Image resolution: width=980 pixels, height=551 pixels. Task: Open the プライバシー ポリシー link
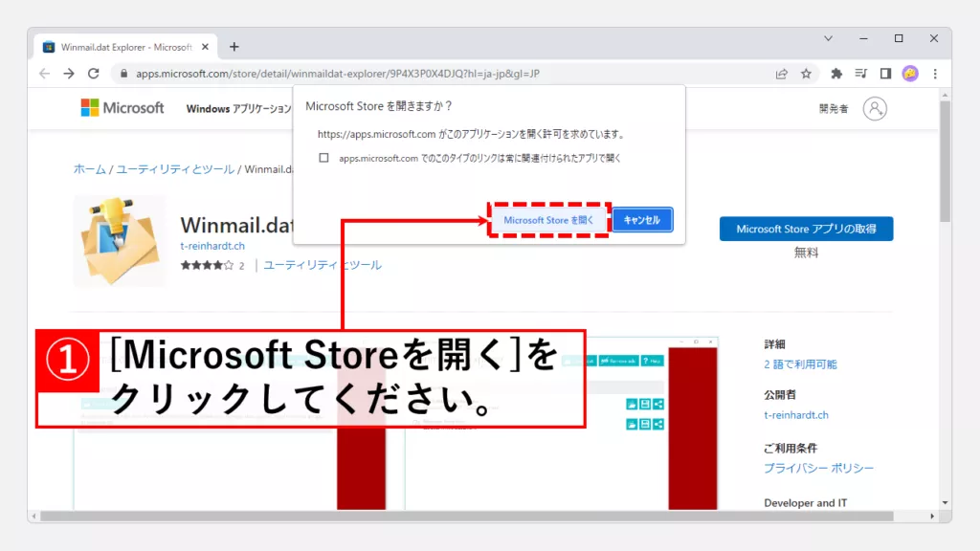818,468
